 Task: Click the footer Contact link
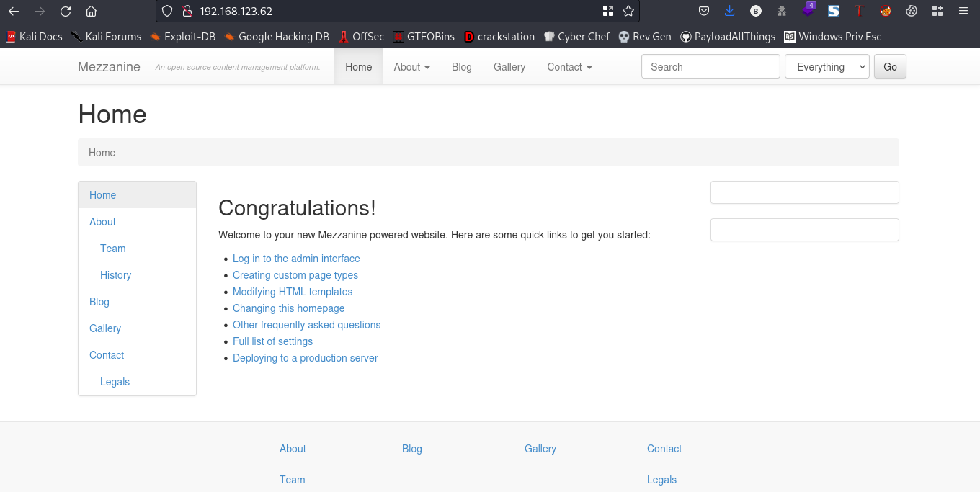pos(664,449)
